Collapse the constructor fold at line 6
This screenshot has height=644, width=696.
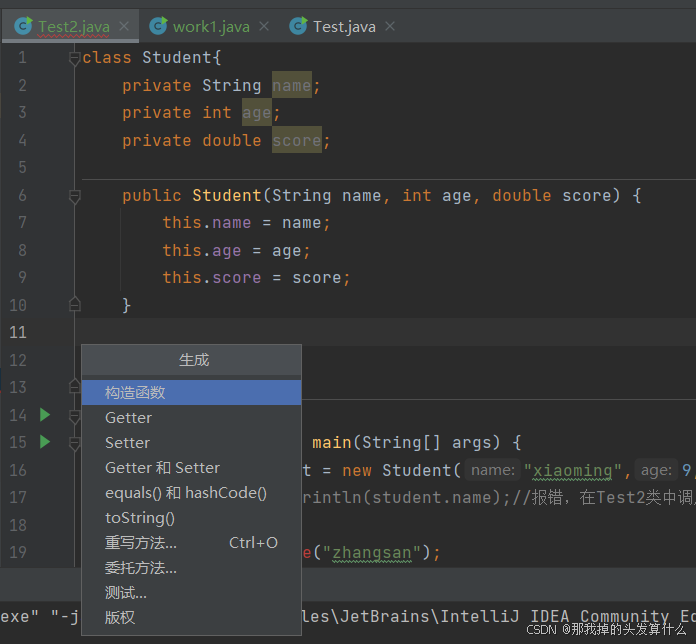pyautogui.click(x=75, y=196)
